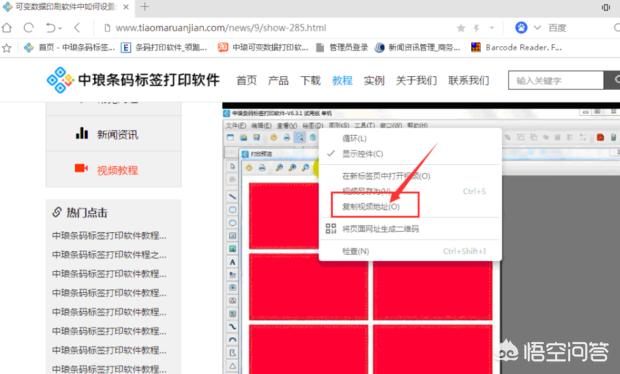Open search engine dropdown chevron
The image size is (620, 374).
click(537, 28)
